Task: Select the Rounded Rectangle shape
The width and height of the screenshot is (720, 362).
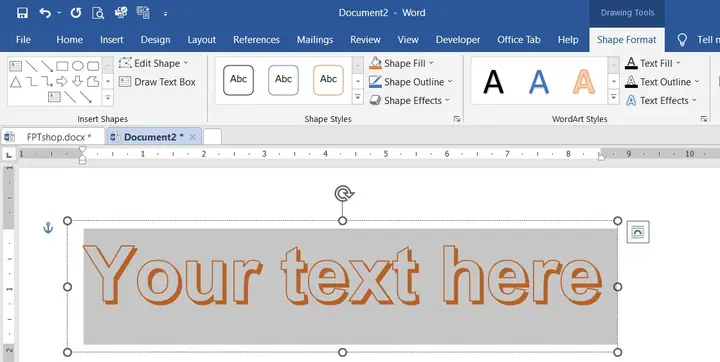Action: 93,66
